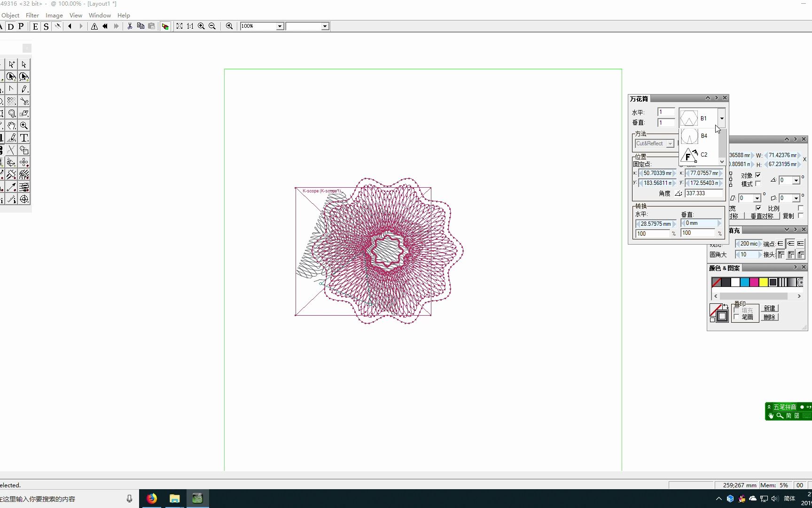Toggle the 对象 checkbox

[x=758, y=175]
